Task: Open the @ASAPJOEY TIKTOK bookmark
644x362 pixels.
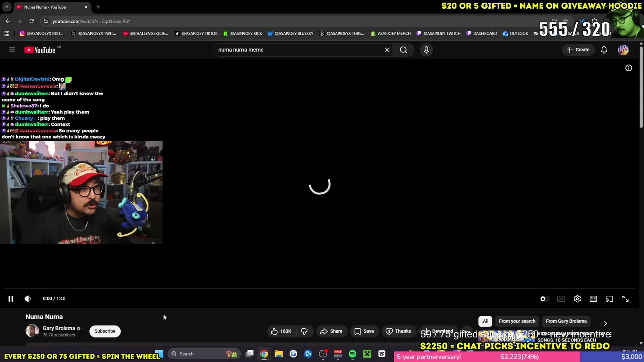Action: click(x=196, y=33)
